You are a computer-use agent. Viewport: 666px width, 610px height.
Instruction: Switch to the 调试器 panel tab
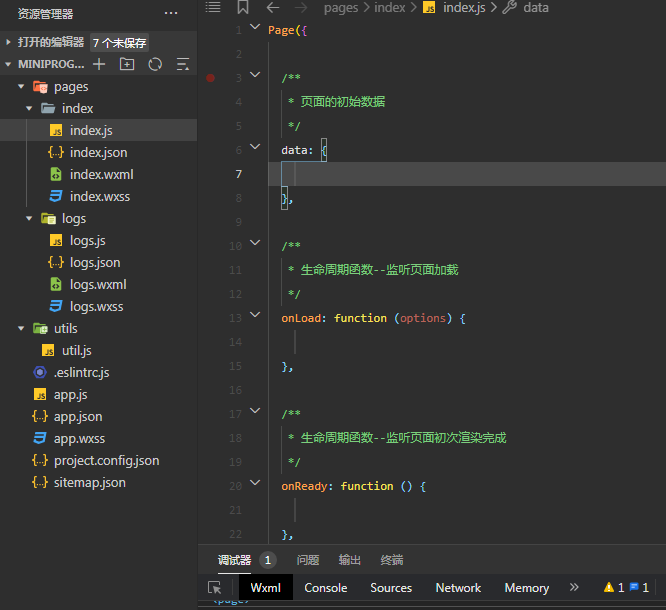pyautogui.click(x=234, y=560)
